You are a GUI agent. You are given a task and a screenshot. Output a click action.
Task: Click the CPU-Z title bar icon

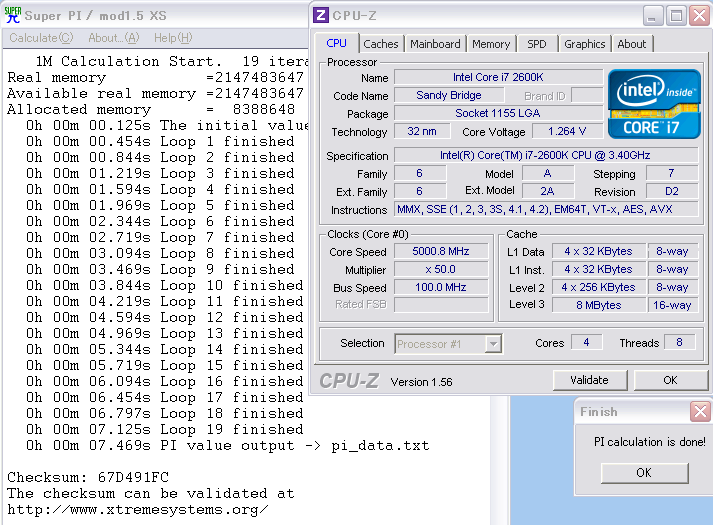pyautogui.click(x=320, y=15)
